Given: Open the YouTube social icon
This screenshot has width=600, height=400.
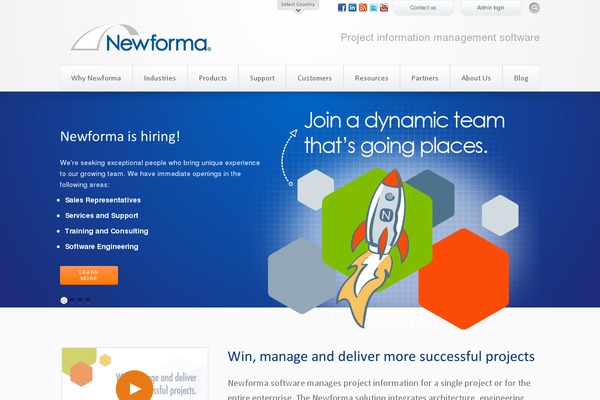Looking at the screenshot, I should pyautogui.click(x=384, y=7).
